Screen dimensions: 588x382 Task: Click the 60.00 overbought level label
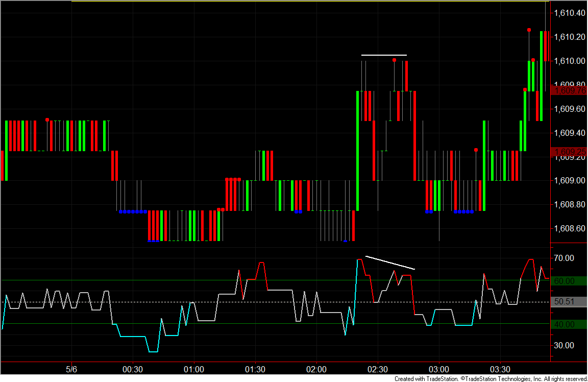(569, 281)
